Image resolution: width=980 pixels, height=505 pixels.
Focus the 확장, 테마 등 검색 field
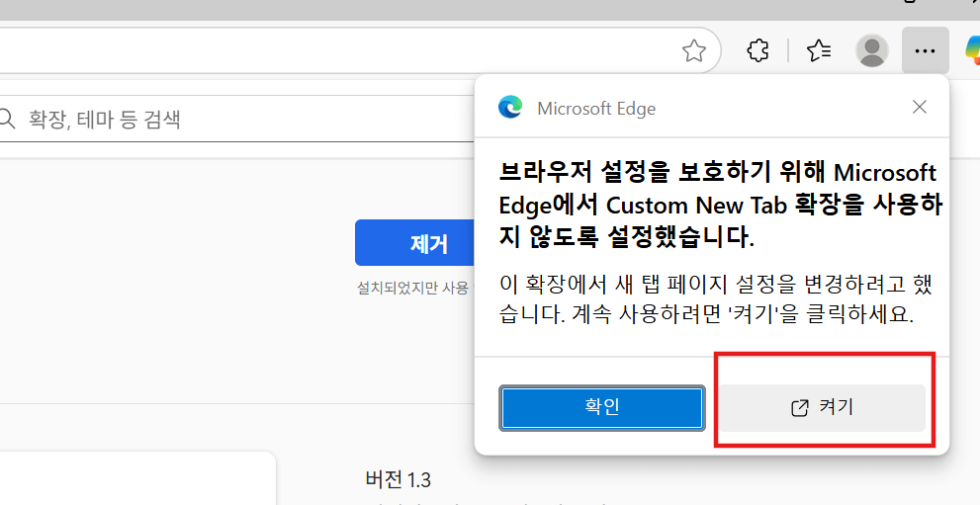[x=237, y=119]
